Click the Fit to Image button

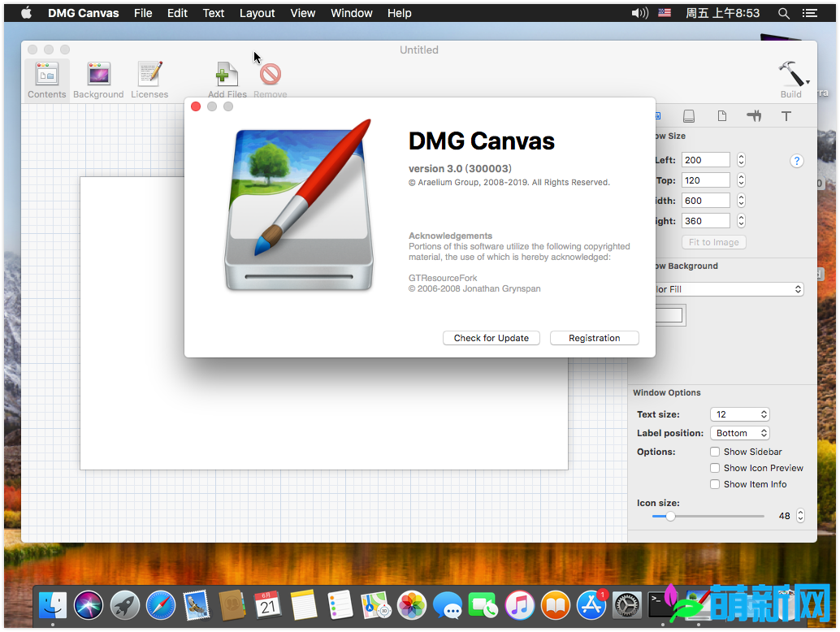713,242
